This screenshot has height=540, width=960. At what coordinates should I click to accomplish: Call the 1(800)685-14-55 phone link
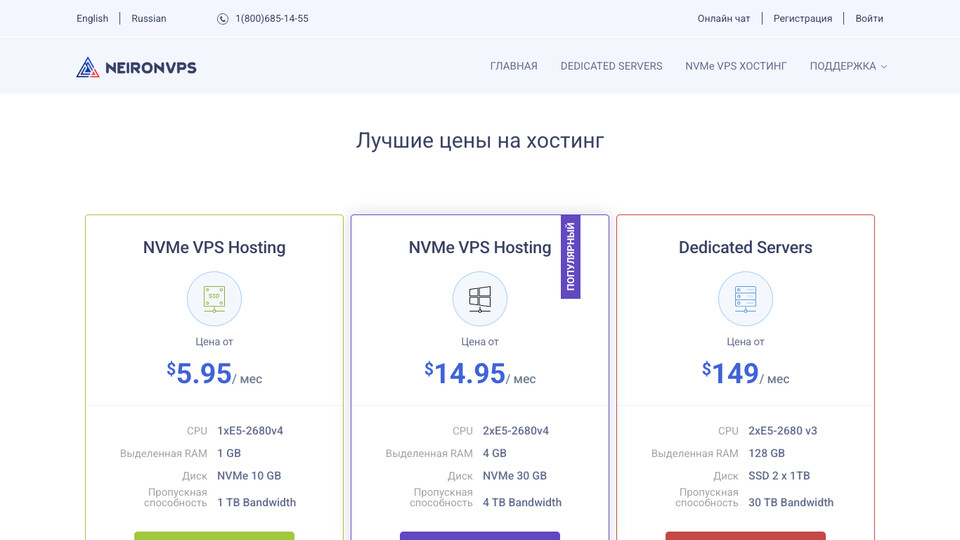271,19
